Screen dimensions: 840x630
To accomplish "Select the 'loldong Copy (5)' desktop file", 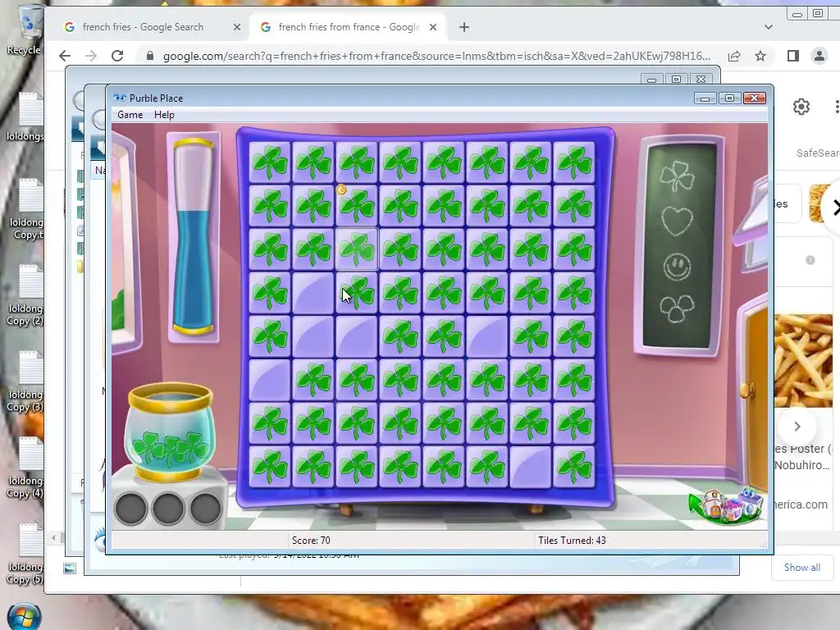I will tap(25, 554).
